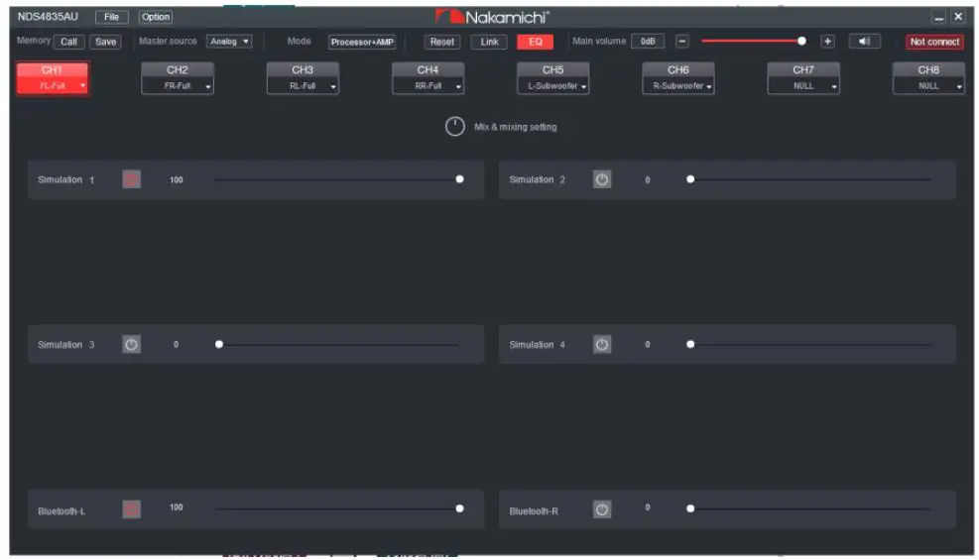
Task: Click the Bluetooth-R slider track
Action: (810, 508)
